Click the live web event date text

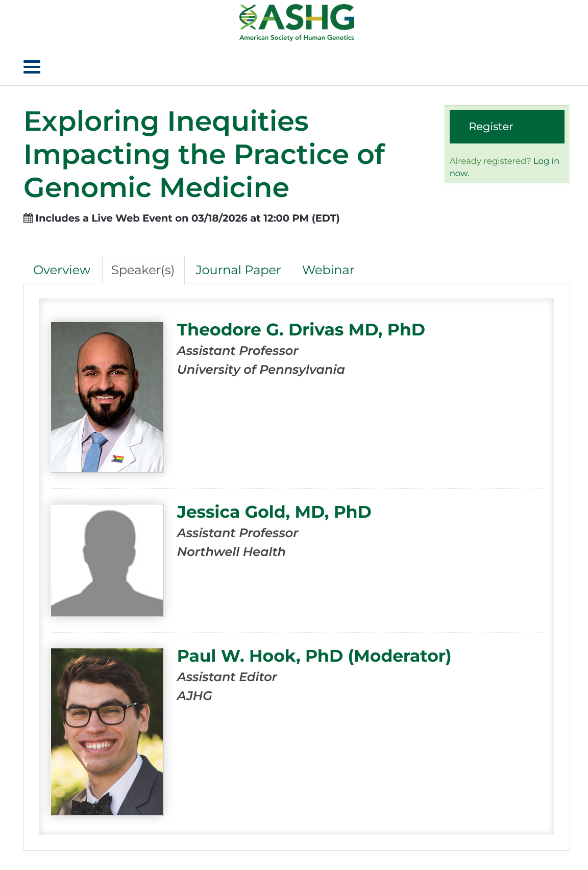click(187, 219)
